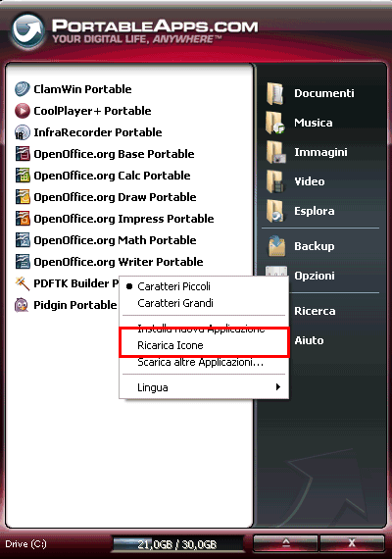
Task: Open the OpenOffice.org Calc Portable icon
Action: tap(23, 176)
